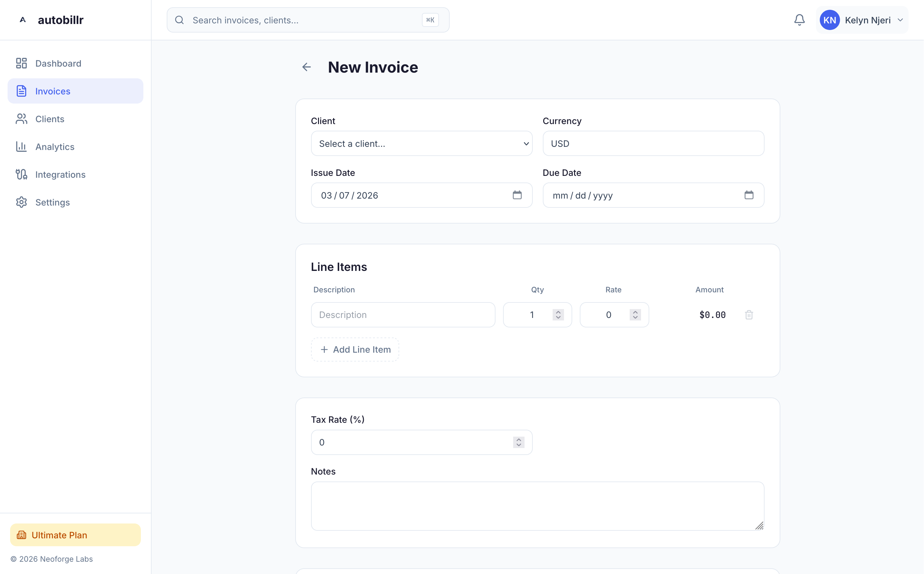Adjust the Tax Rate stepper control
924x574 pixels.
click(x=518, y=442)
